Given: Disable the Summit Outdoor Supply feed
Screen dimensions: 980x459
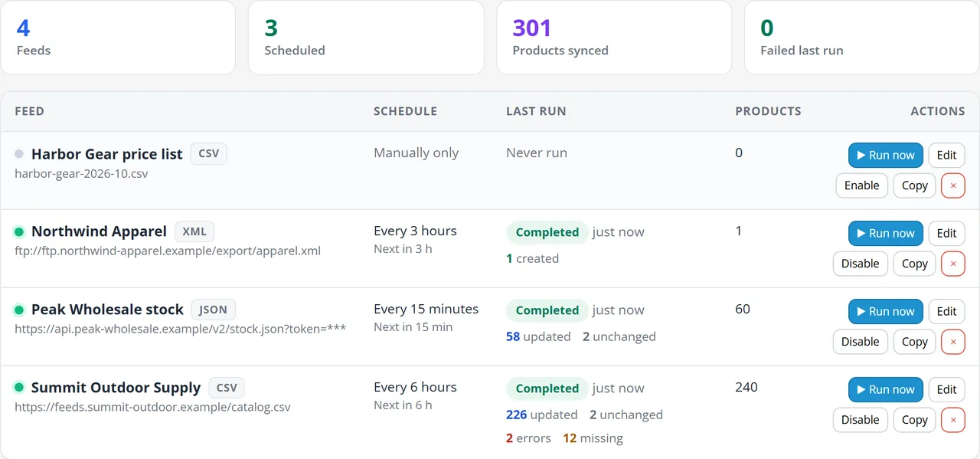Looking at the screenshot, I should click(861, 420).
